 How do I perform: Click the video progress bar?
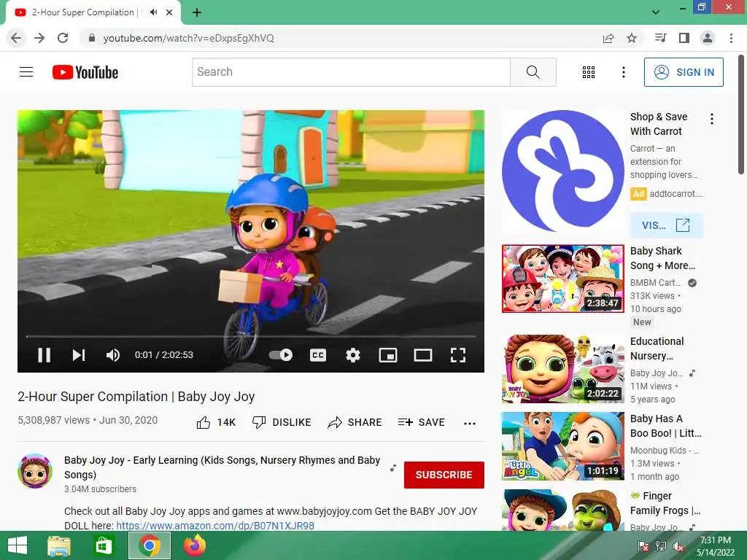click(x=251, y=336)
